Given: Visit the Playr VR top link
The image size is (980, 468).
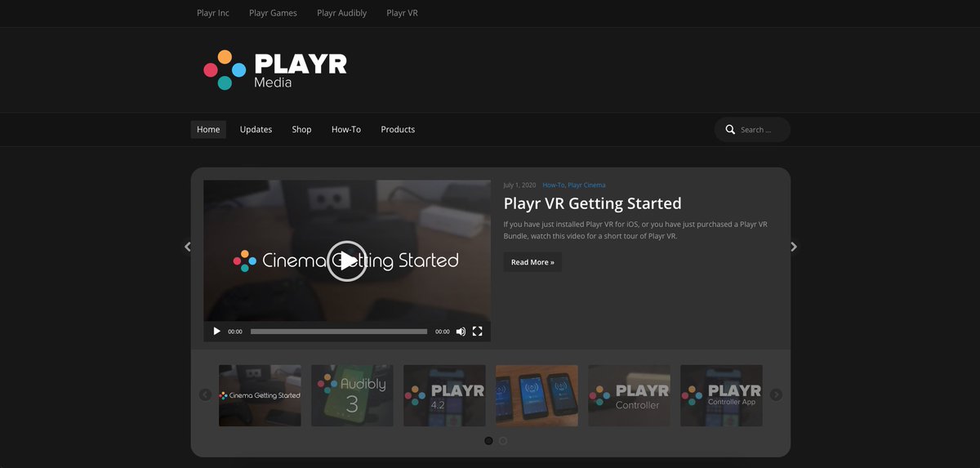Looking at the screenshot, I should tap(402, 13).
